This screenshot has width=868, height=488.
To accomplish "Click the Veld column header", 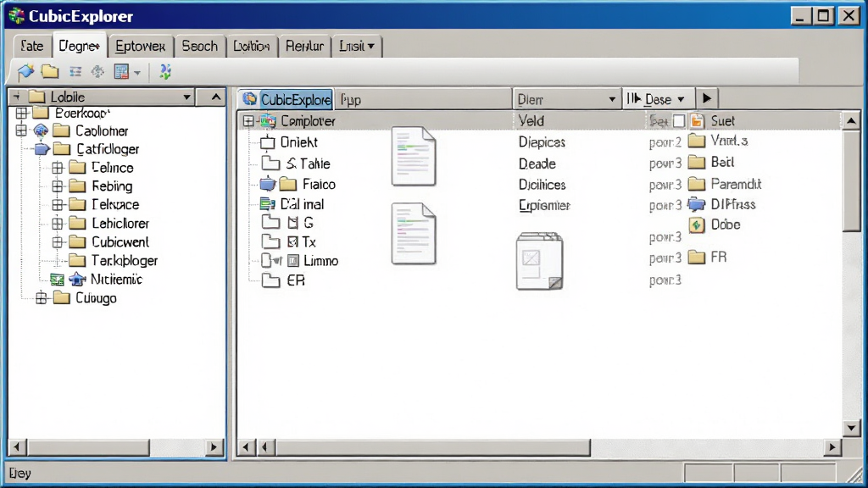I will [x=531, y=120].
